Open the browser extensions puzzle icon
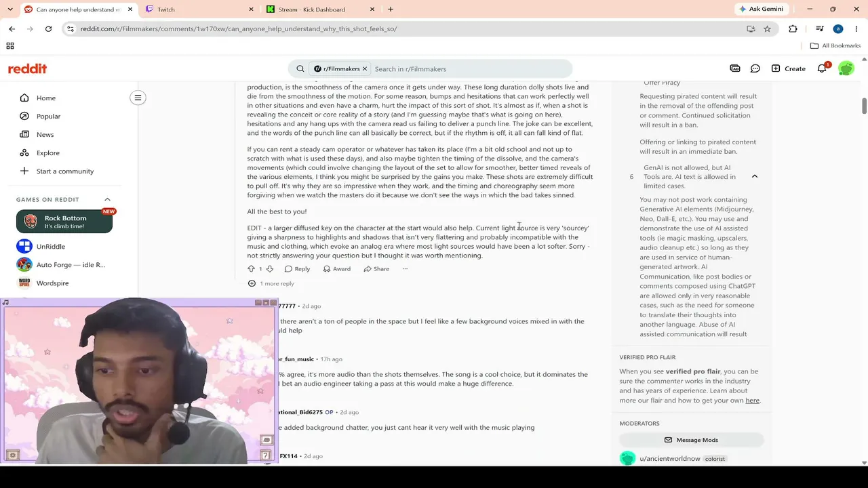Viewport: 868px width, 488px height. [x=793, y=28]
